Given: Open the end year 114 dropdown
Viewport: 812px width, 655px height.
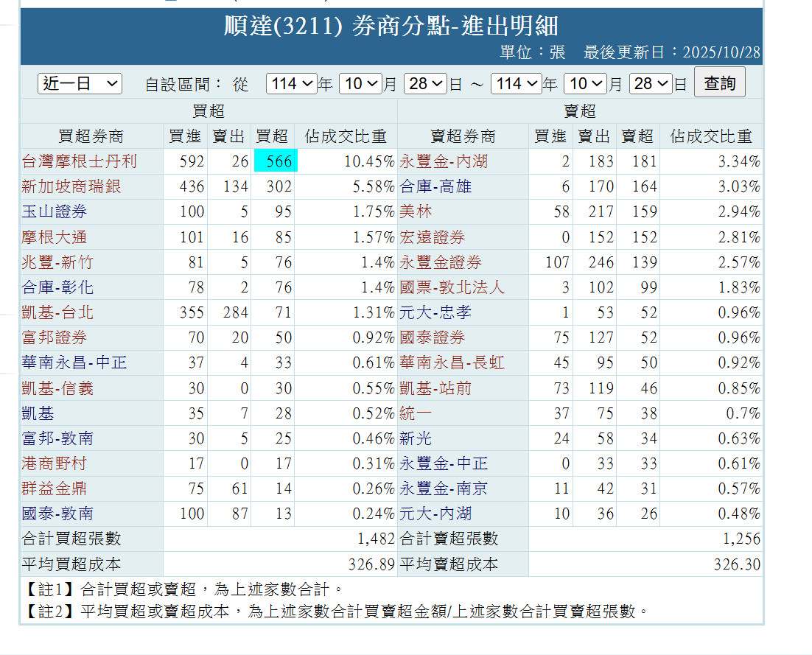Looking at the screenshot, I should click(516, 83).
